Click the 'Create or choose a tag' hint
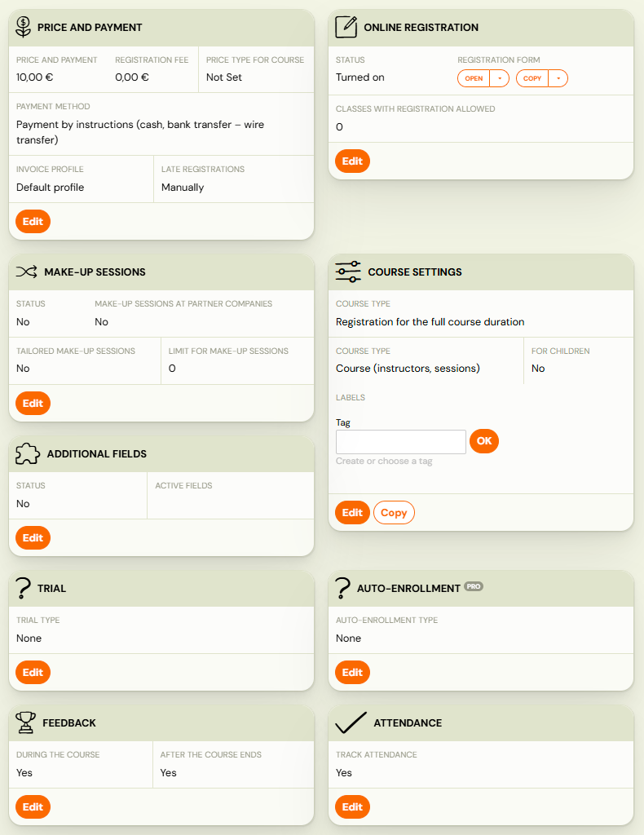The image size is (644, 835). (384, 462)
